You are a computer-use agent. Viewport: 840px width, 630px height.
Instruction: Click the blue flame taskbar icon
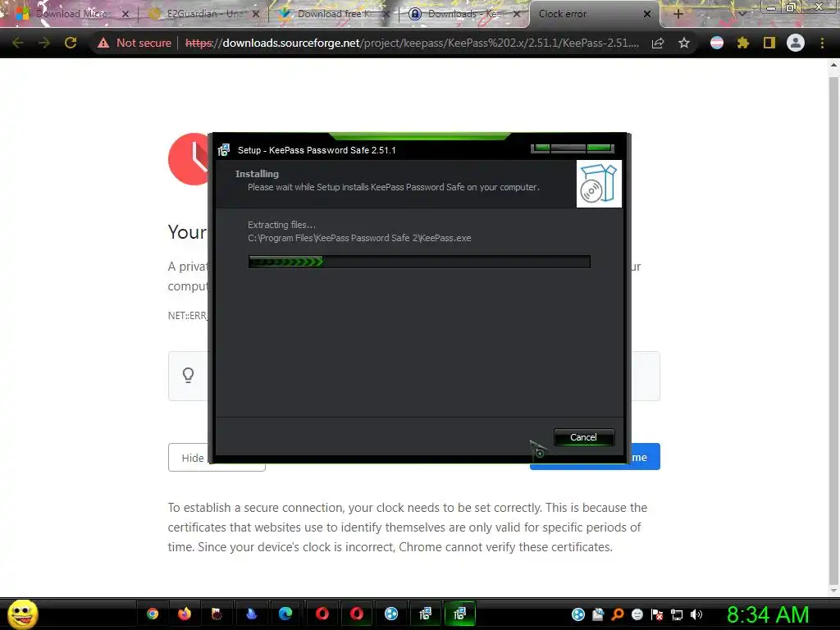251,614
